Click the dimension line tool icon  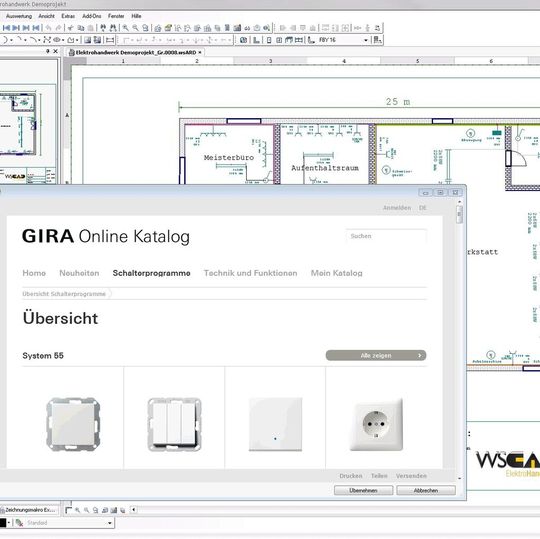point(110,40)
